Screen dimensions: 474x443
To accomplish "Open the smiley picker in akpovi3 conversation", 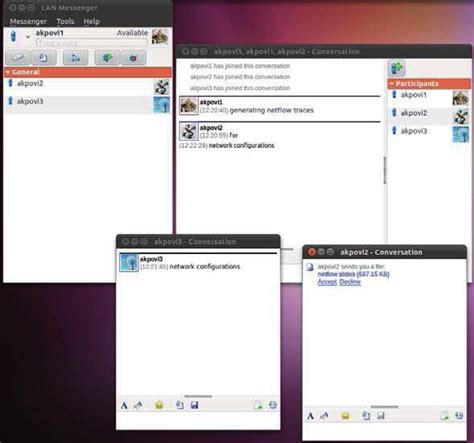I will click(159, 405).
